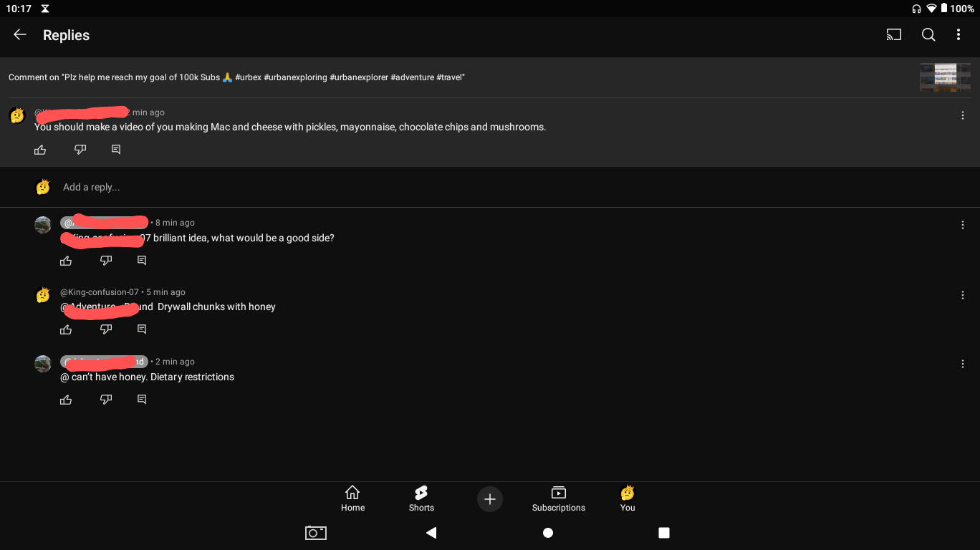Reply to the Mac and cheese comment
The width and height of the screenshot is (980, 550).
click(116, 150)
